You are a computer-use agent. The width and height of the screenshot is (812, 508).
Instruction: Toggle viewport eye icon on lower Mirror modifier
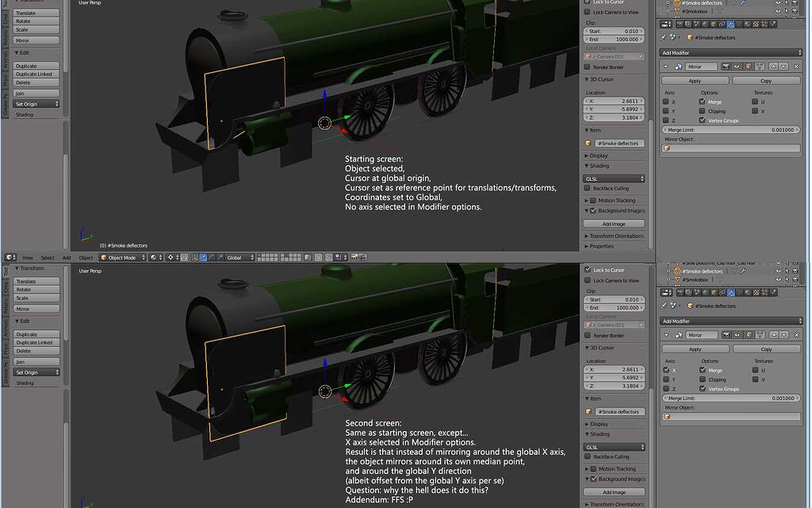[737, 335]
